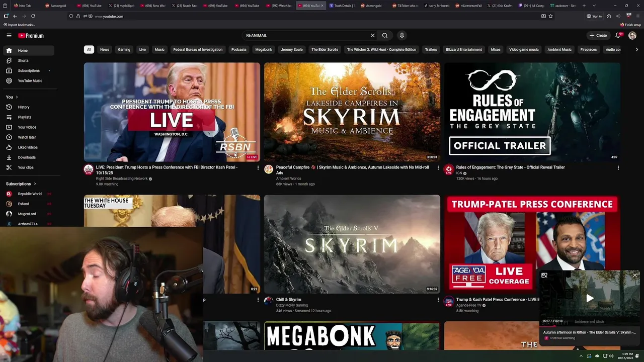Open Esfand subscription channel
The width and height of the screenshot is (644, 362).
click(29, 204)
